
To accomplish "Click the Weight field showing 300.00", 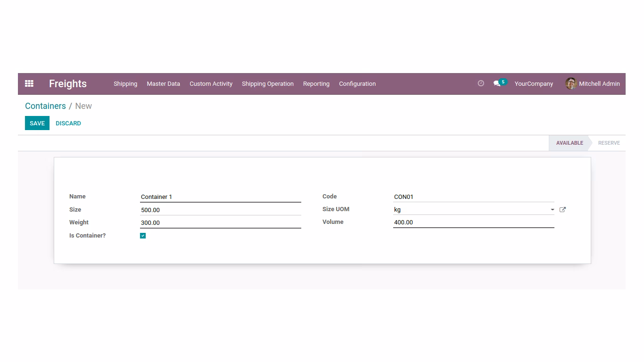I will coord(221,222).
